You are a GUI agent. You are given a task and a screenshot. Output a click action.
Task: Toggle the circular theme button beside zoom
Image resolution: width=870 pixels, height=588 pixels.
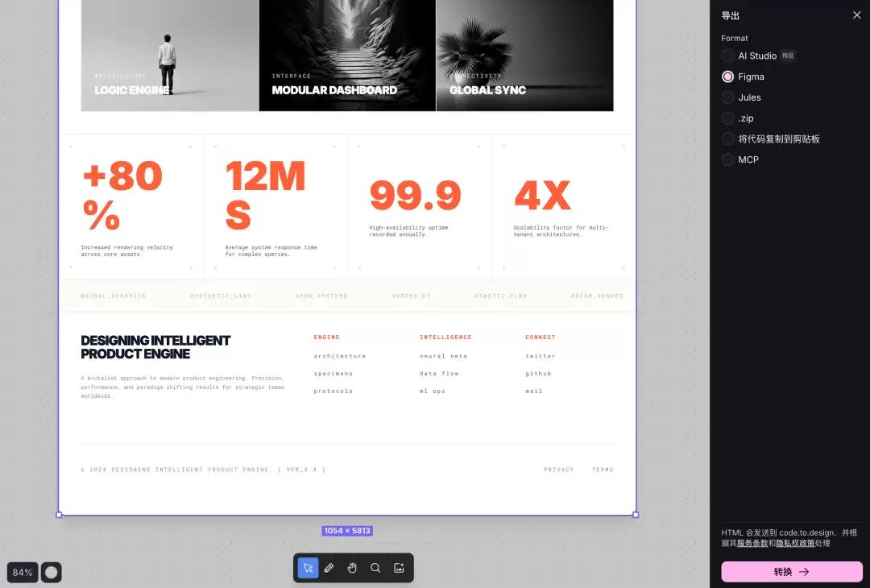click(51, 573)
